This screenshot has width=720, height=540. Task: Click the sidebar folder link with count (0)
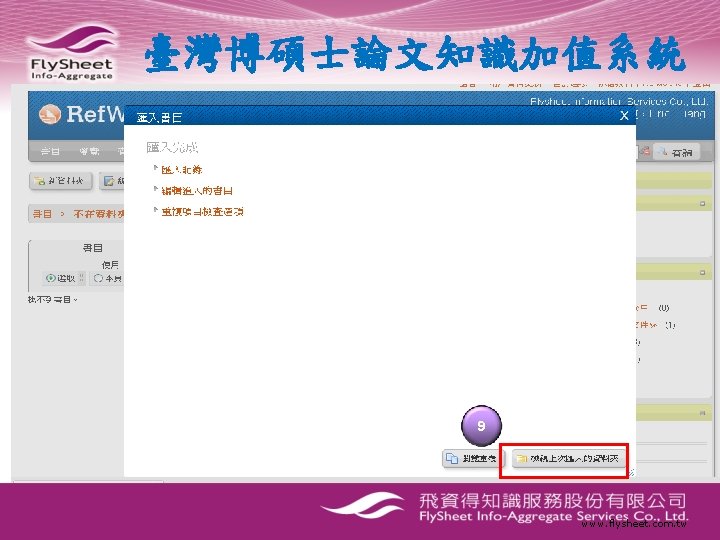point(642,308)
